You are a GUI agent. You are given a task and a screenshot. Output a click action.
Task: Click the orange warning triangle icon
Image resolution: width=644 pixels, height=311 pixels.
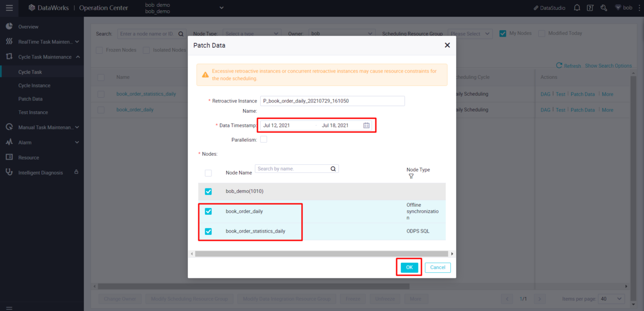(205, 75)
